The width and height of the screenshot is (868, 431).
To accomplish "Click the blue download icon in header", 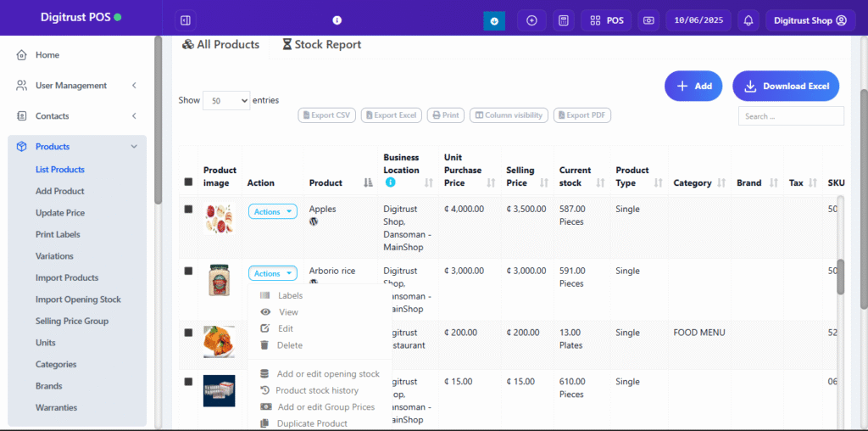I will (494, 20).
